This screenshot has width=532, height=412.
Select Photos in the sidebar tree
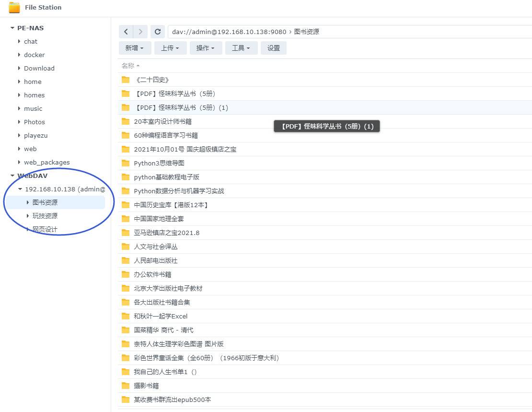[x=34, y=122]
